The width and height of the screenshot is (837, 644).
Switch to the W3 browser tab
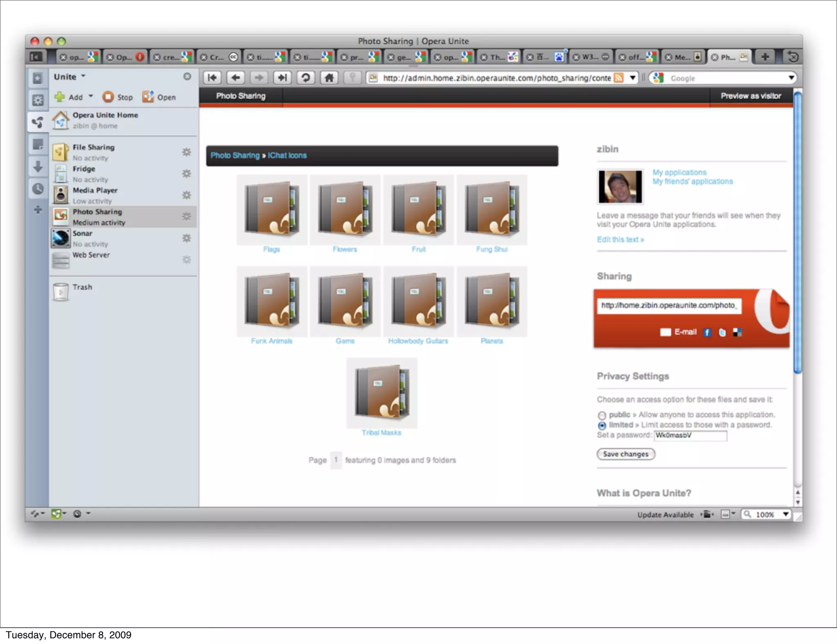590,57
